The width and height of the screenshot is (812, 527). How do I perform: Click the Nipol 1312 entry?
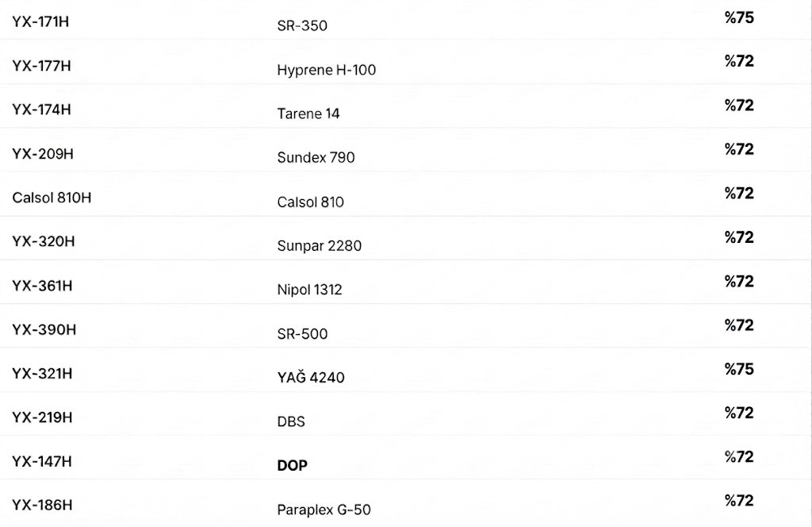(310, 290)
